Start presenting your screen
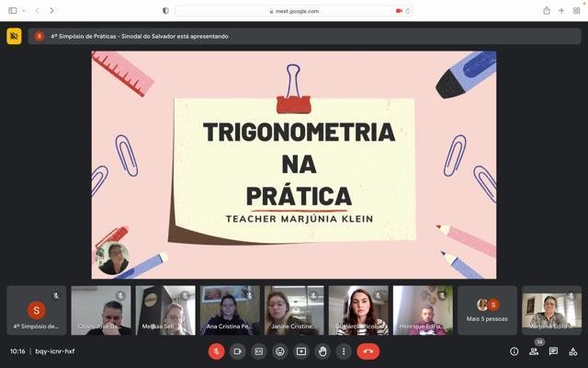This screenshot has width=588, height=368. point(301,351)
